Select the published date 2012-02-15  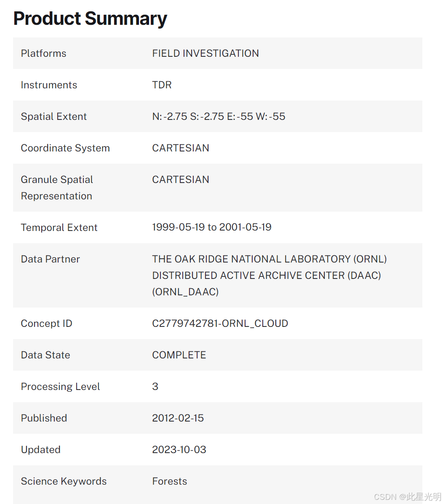point(178,418)
